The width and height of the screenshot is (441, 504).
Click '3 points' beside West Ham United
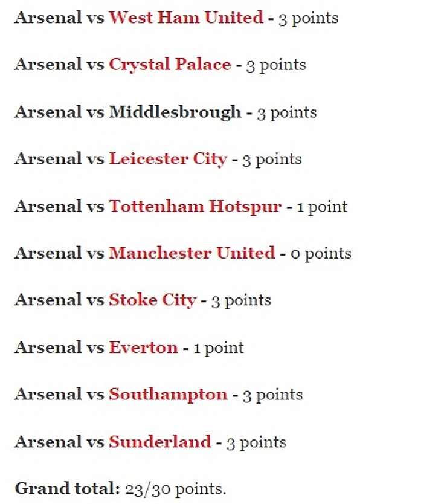tap(308, 18)
